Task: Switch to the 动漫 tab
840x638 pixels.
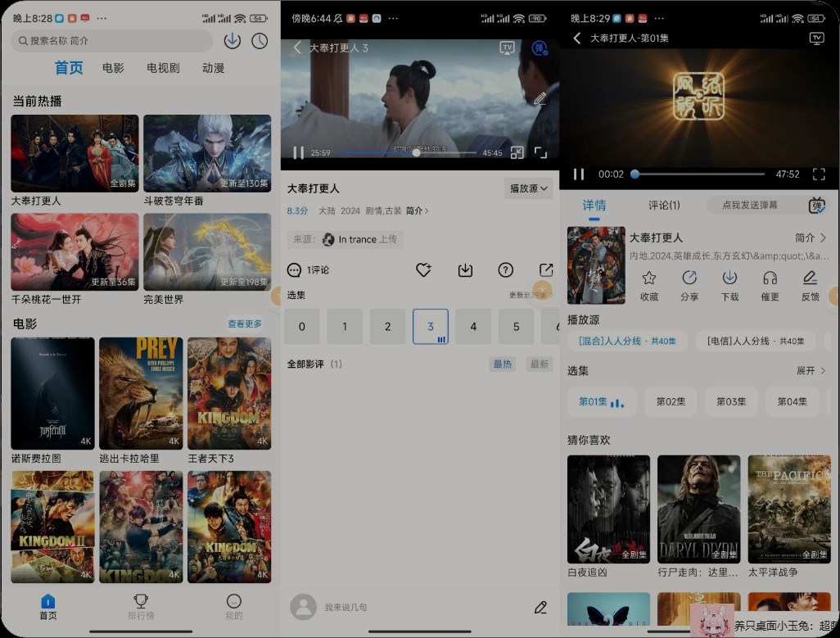Action: pos(213,68)
